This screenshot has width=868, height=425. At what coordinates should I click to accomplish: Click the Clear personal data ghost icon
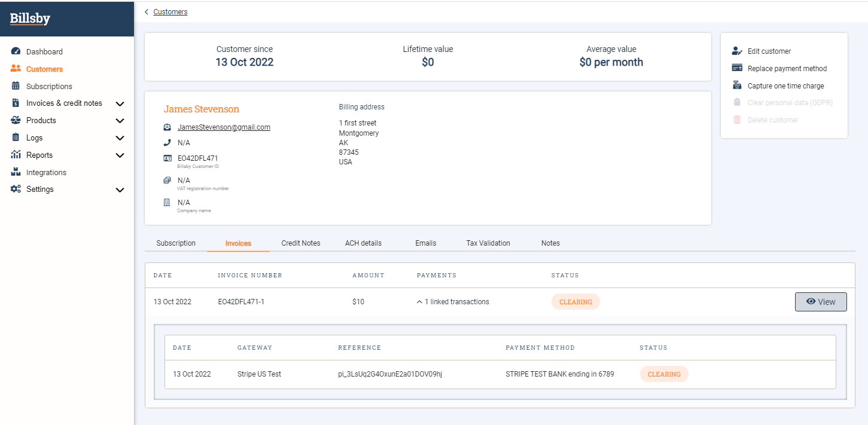coord(737,102)
